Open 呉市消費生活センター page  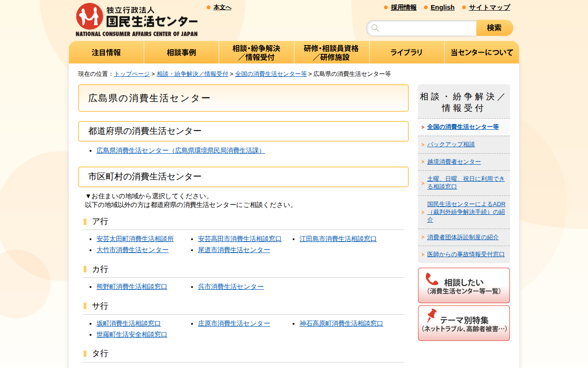[x=231, y=286]
